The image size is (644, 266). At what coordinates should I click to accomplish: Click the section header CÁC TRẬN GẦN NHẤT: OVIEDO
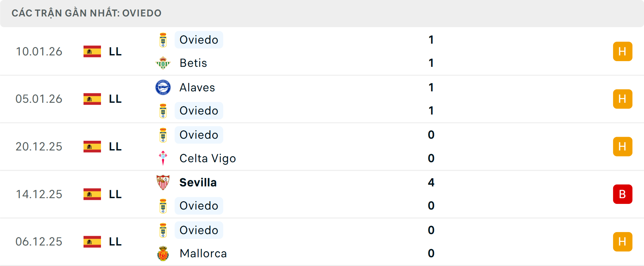(x=87, y=13)
